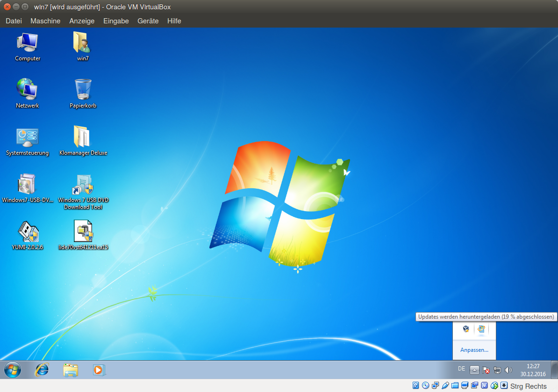The image size is (558, 392).
Task: Open the Windows Start button
Action: (13, 370)
